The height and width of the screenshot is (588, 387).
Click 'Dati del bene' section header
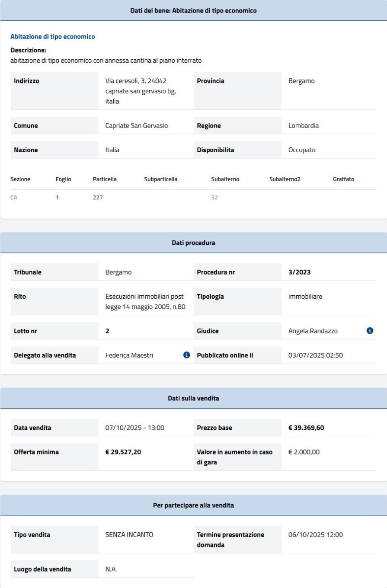coord(194,10)
